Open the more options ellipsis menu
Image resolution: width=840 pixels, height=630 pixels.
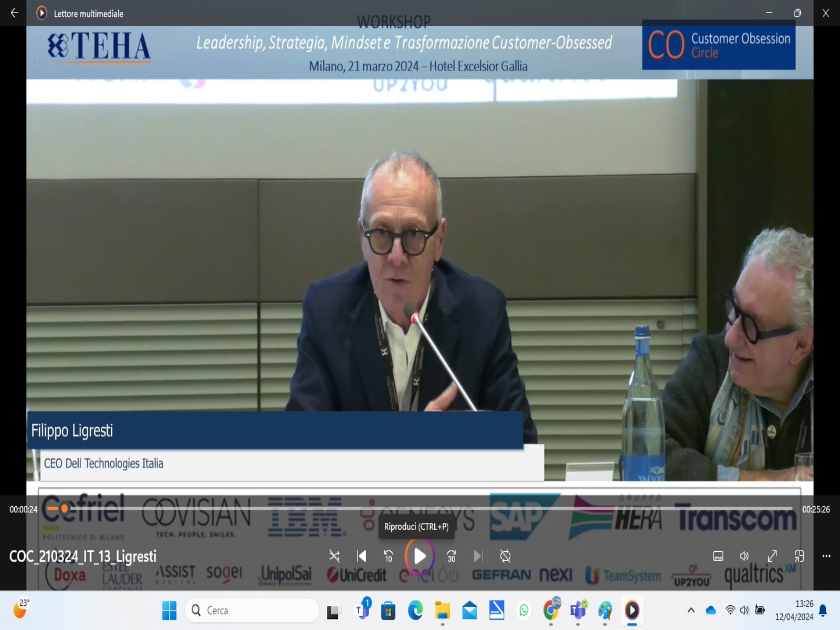pyautogui.click(x=826, y=556)
